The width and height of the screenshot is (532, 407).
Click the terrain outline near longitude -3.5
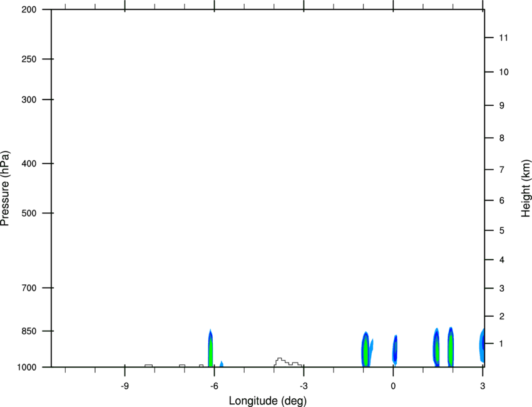(x=288, y=362)
